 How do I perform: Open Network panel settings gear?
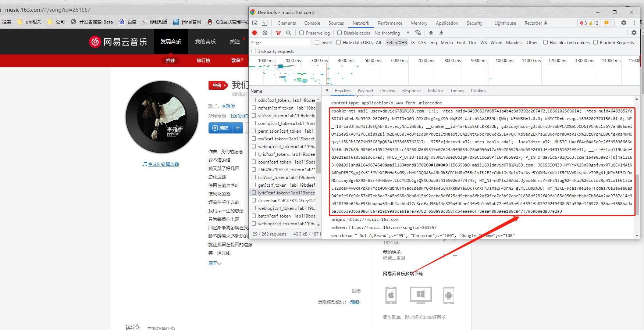(x=634, y=33)
